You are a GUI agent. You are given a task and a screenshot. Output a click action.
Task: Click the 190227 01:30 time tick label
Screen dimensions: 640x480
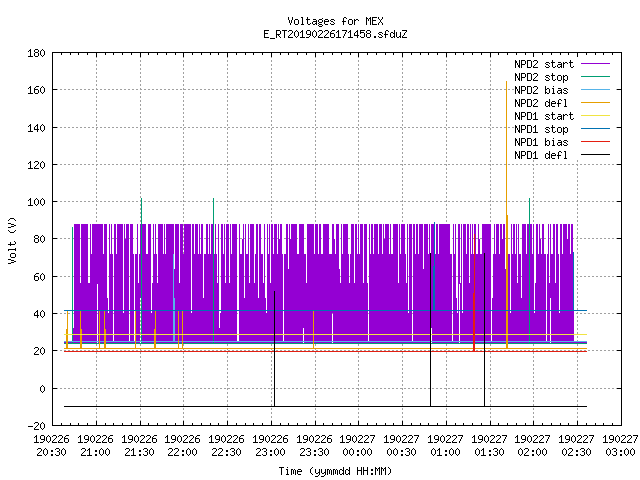489,446
